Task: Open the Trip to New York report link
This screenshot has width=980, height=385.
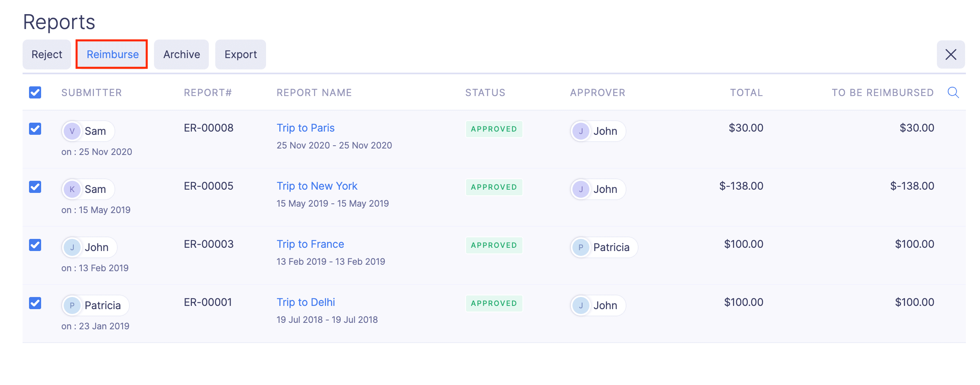Action: 317,186
